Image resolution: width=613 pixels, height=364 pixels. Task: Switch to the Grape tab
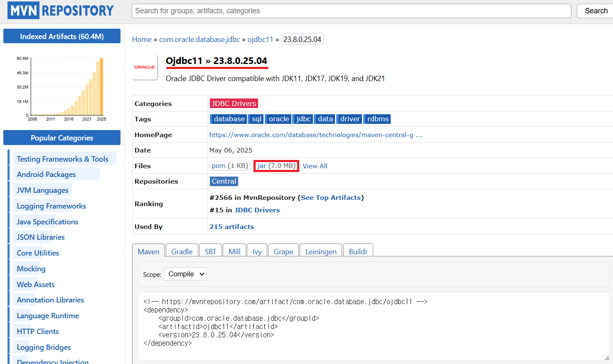283,251
